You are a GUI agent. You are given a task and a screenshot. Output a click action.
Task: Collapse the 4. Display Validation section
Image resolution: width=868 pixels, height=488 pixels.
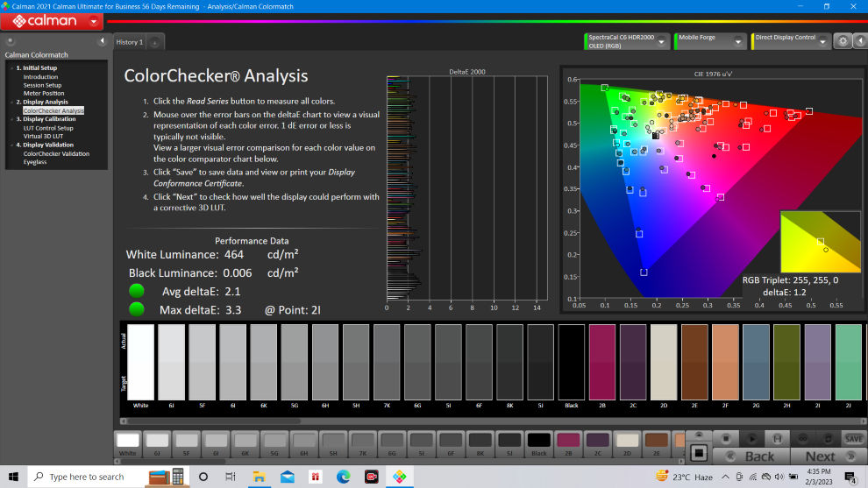[x=11, y=145]
